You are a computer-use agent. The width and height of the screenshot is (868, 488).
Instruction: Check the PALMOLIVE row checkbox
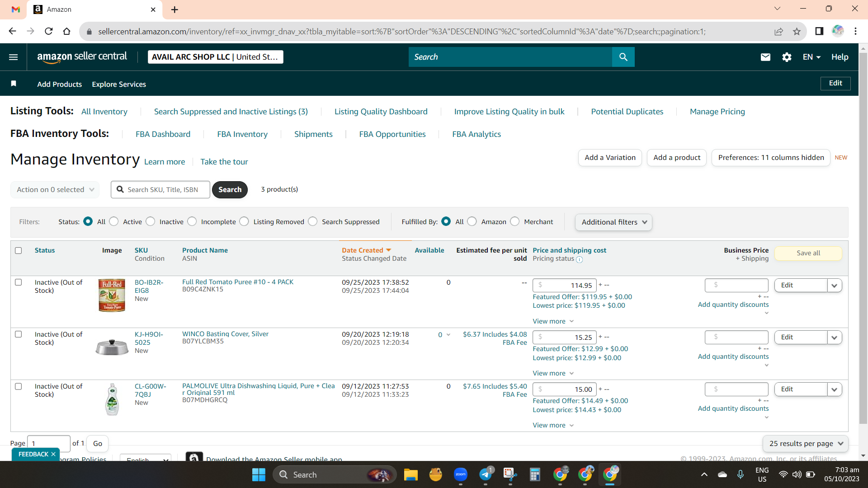[x=19, y=386]
